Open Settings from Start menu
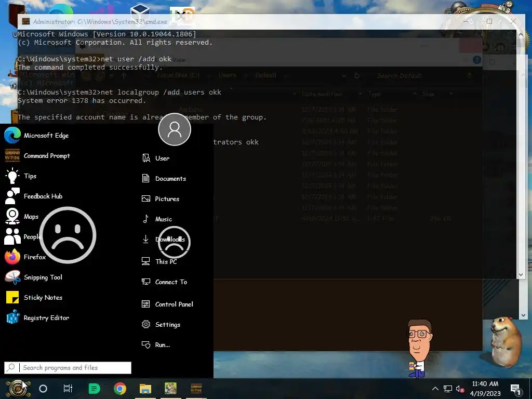 coord(161,325)
